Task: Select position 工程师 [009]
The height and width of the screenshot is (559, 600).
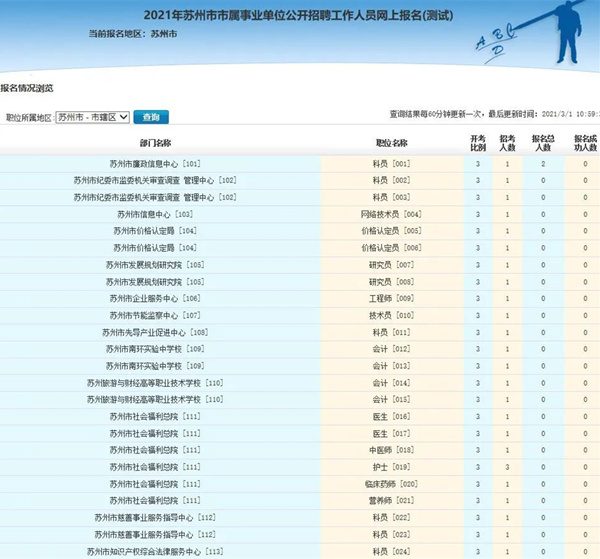Action: [x=391, y=298]
